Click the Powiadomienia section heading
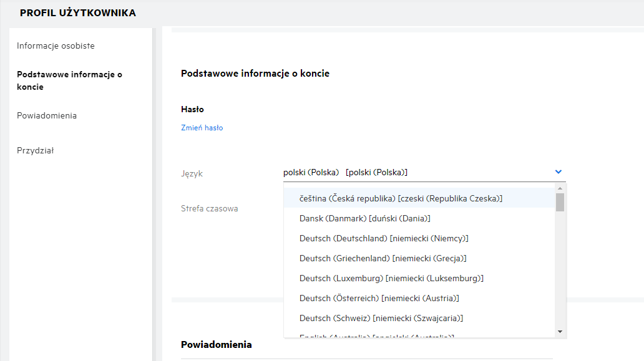Image resolution: width=644 pixels, height=361 pixels. 216,344
